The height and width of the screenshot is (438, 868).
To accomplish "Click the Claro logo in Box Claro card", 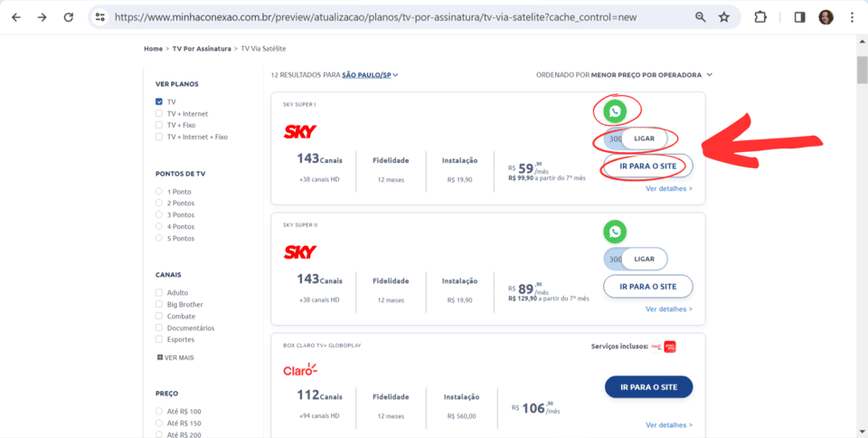I will coord(300,370).
